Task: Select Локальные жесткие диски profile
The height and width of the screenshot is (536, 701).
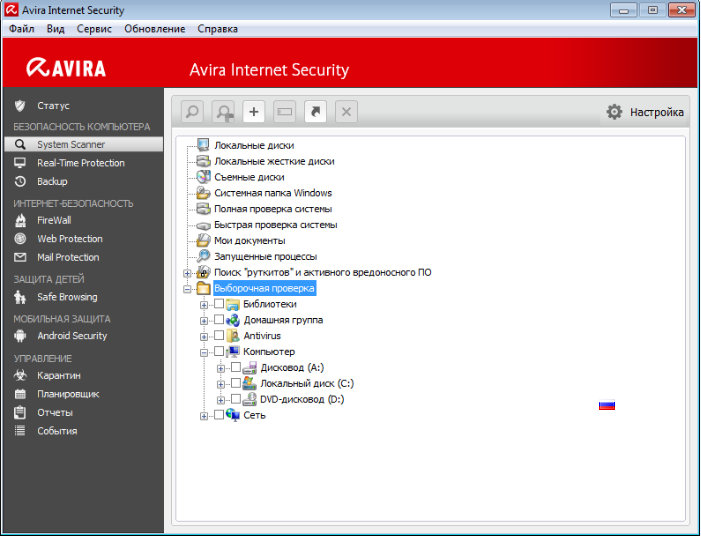Action: (274, 161)
